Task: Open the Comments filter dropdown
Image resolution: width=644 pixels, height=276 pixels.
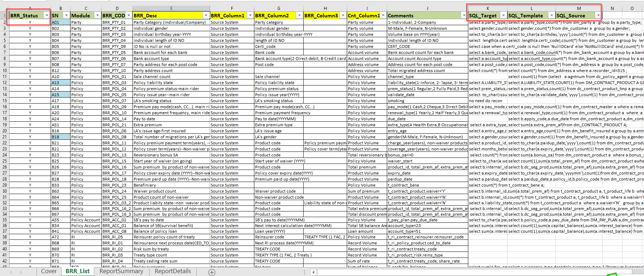Action: coord(464,16)
